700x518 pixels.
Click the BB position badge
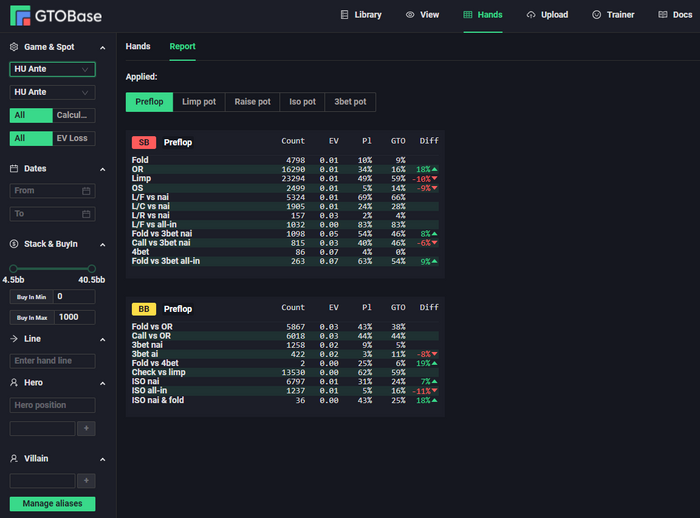[144, 309]
